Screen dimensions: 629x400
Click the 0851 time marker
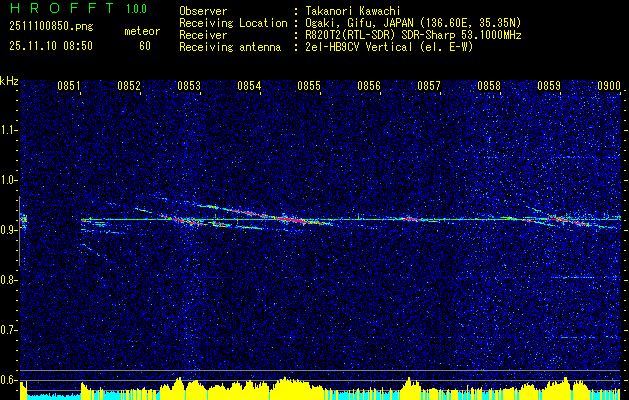(69, 86)
